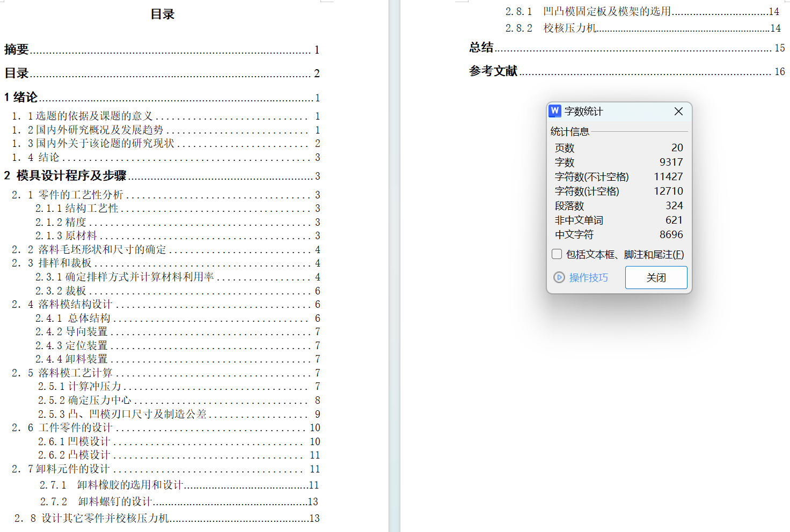Click the 总结 contents entry
This screenshot has height=532, width=790.
(627, 47)
